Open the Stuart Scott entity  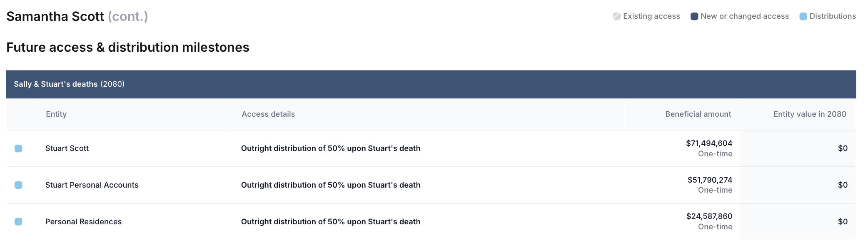(67, 148)
